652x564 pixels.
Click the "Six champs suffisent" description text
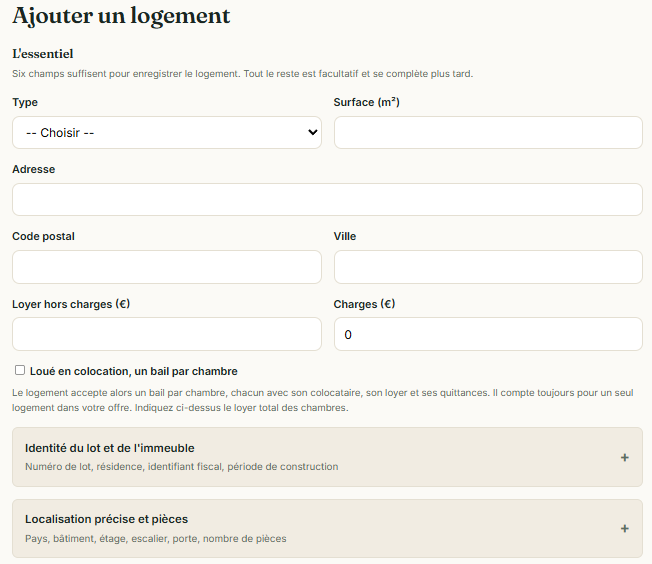click(242, 74)
